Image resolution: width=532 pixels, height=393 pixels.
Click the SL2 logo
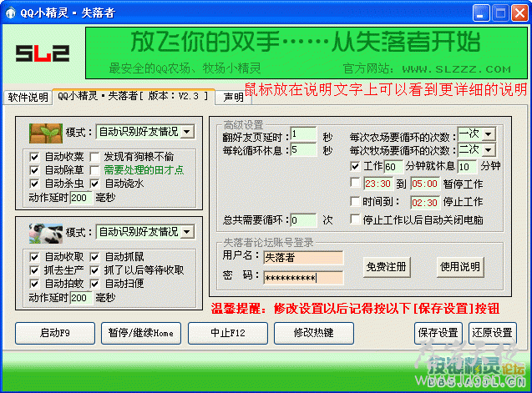[x=43, y=53]
